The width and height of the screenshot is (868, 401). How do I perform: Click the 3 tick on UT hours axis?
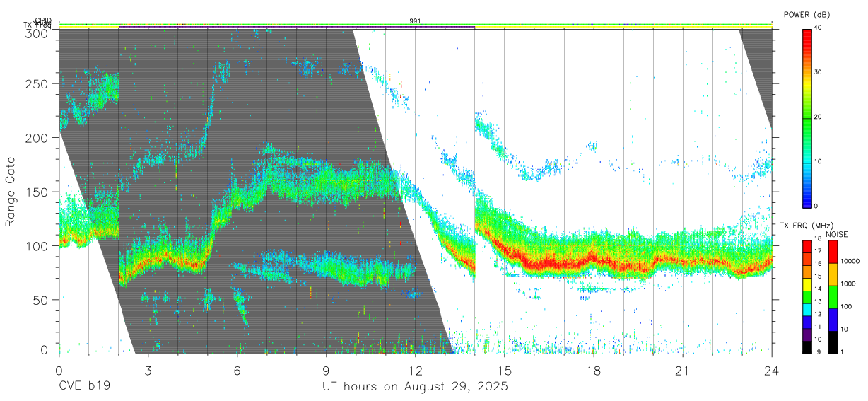pos(148,370)
